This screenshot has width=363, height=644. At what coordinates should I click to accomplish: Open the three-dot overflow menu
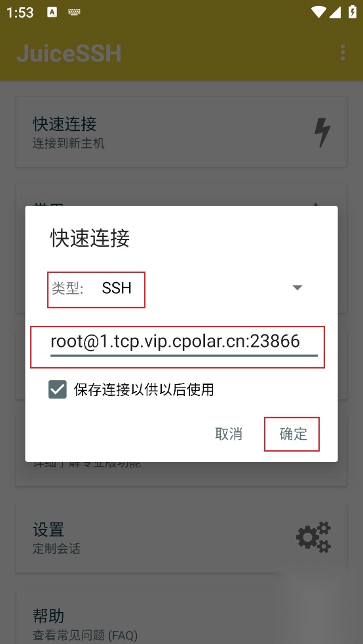(x=343, y=53)
